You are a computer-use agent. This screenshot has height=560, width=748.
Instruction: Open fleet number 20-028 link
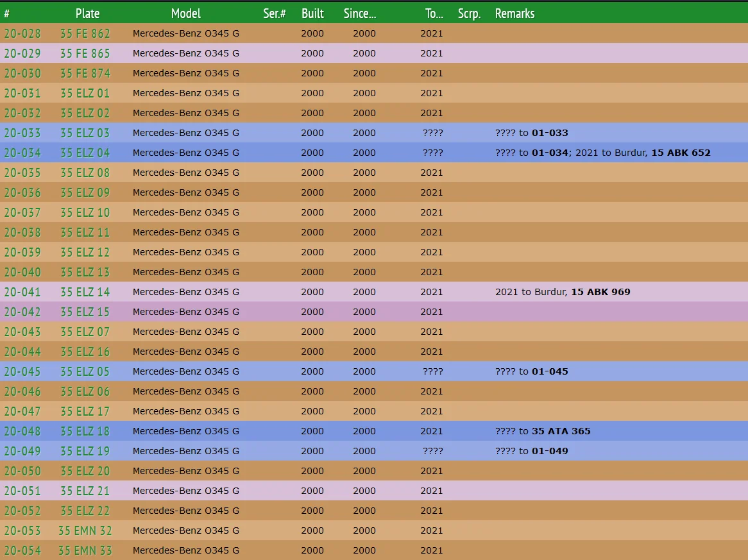pyautogui.click(x=22, y=33)
